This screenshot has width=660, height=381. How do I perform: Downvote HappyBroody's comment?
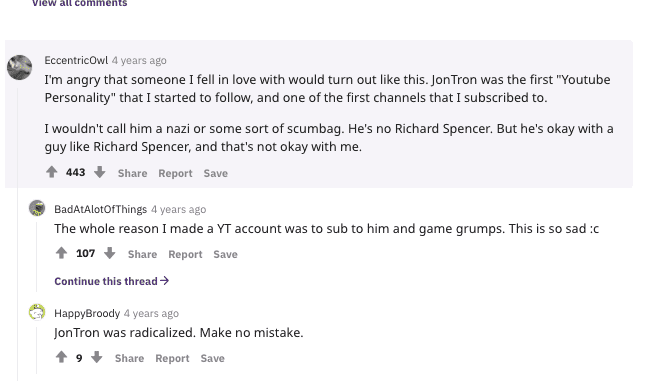tap(97, 357)
